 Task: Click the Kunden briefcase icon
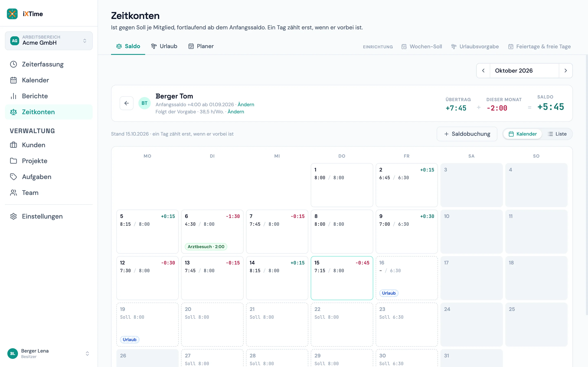(13, 145)
